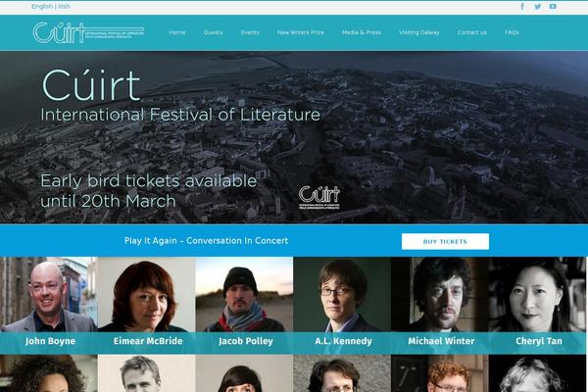Open the YouTube social icon

point(553,7)
